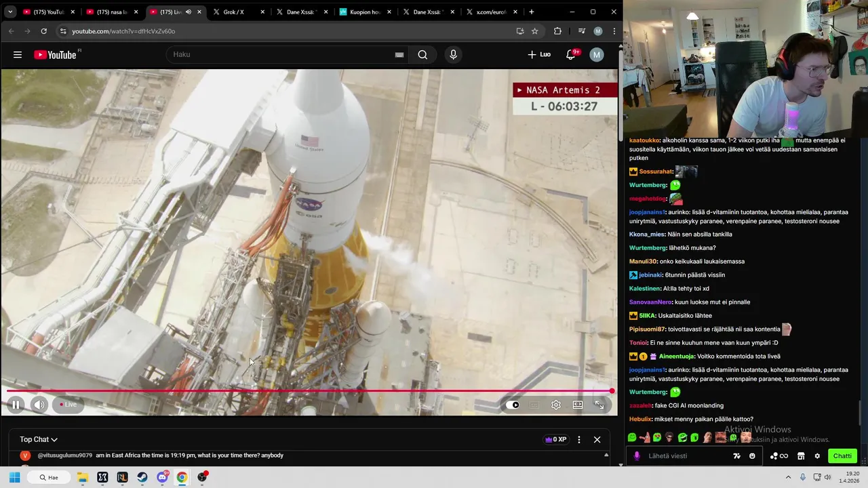Viewport: 868px width, 488px height.
Task: Switch to first (175) YouTube tab
Action: [x=47, y=12]
